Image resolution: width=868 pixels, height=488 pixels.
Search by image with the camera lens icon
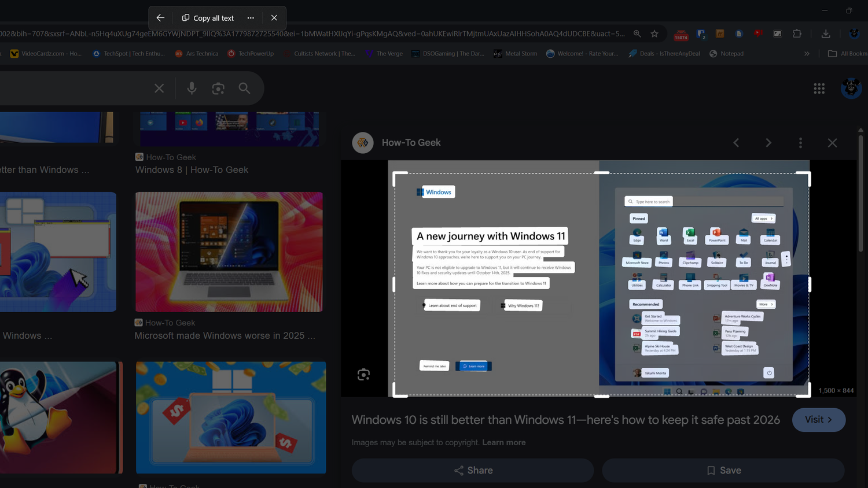(218, 88)
